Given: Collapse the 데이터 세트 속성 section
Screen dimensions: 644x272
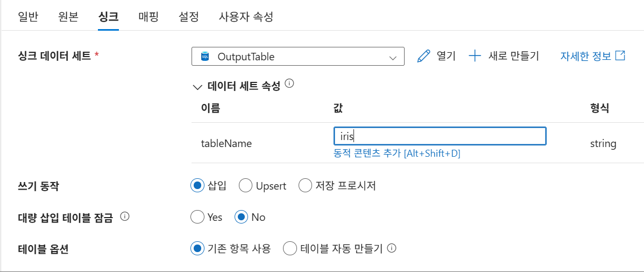Looking at the screenshot, I should click(x=197, y=87).
